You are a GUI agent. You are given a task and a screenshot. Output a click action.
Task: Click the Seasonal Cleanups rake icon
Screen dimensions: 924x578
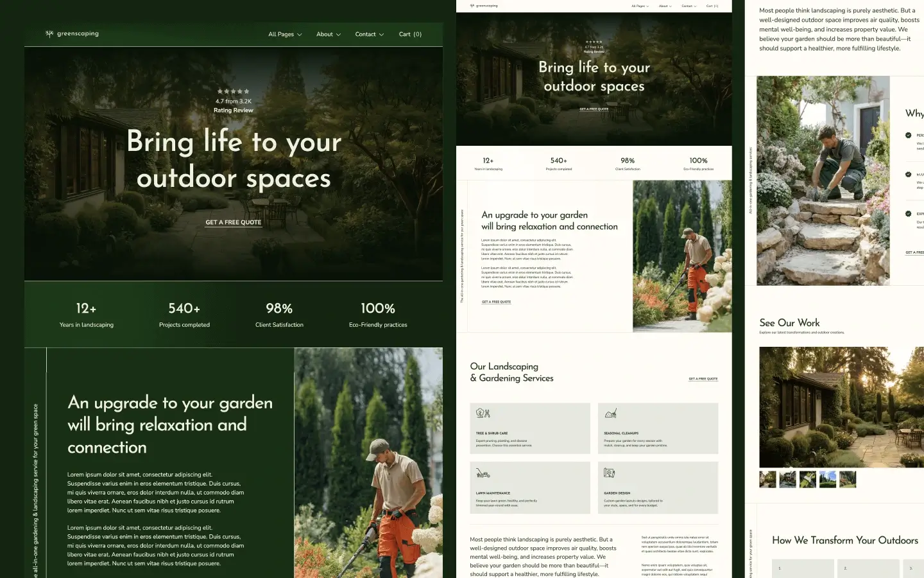point(611,414)
